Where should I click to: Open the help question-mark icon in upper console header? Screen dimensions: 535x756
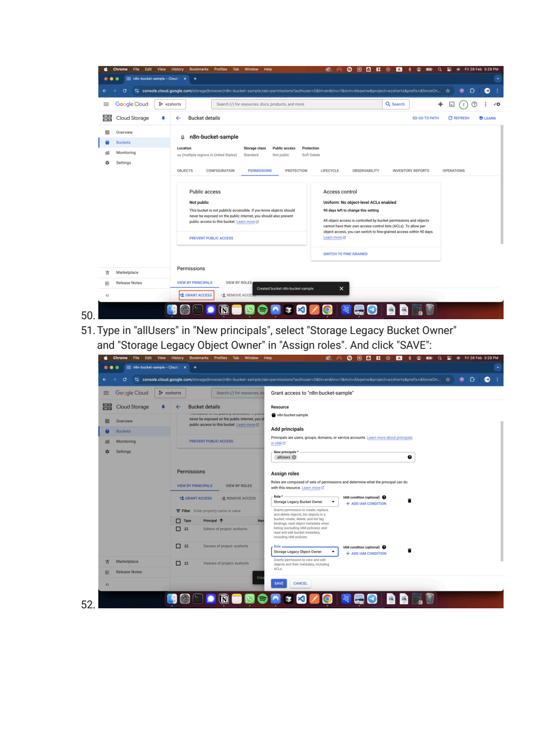point(474,104)
